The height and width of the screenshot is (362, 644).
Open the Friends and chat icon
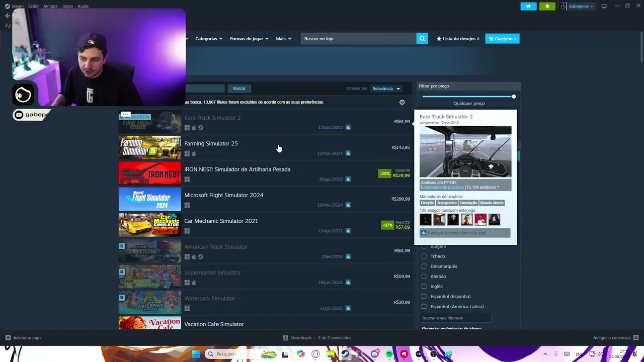[x=636, y=338]
